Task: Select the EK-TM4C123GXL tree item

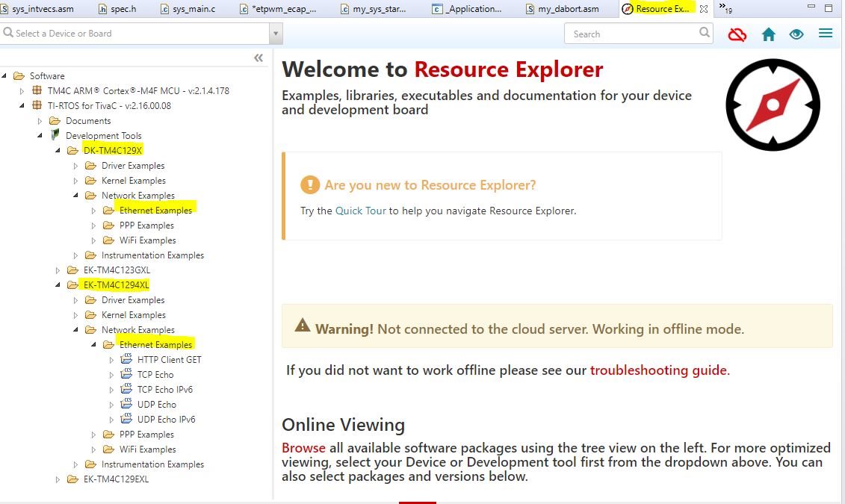Action: 117,270
